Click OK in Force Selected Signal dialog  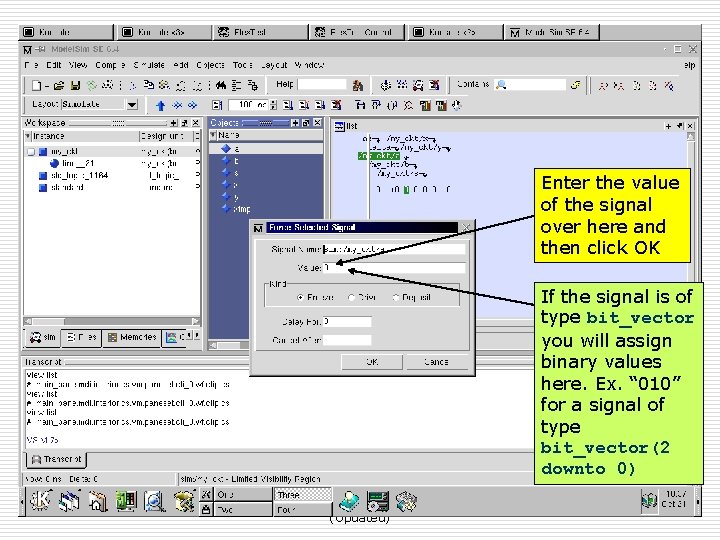(x=372, y=362)
